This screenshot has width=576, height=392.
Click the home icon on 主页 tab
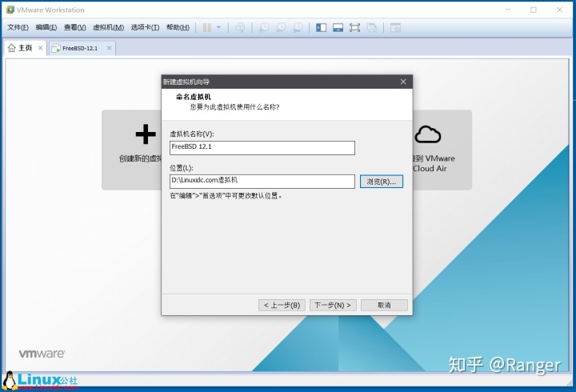point(12,48)
